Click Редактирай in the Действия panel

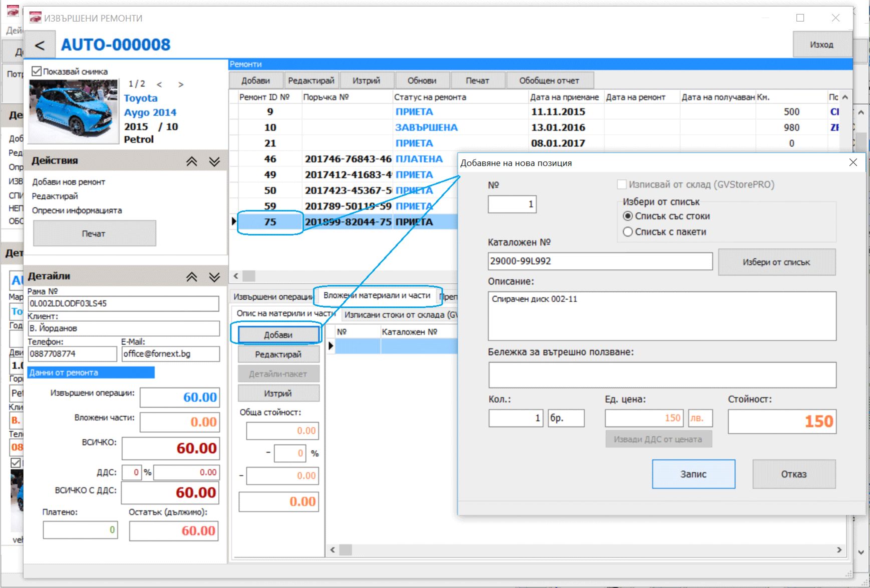point(55,196)
